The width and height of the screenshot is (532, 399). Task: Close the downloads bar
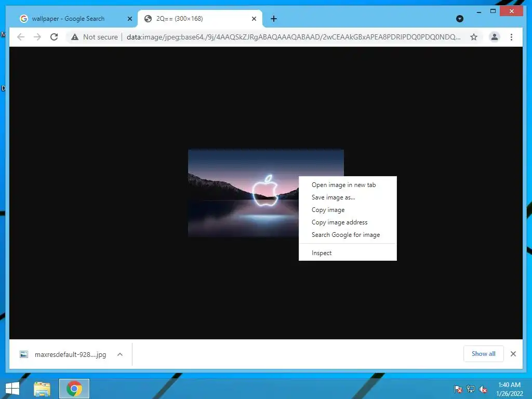(x=513, y=354)
